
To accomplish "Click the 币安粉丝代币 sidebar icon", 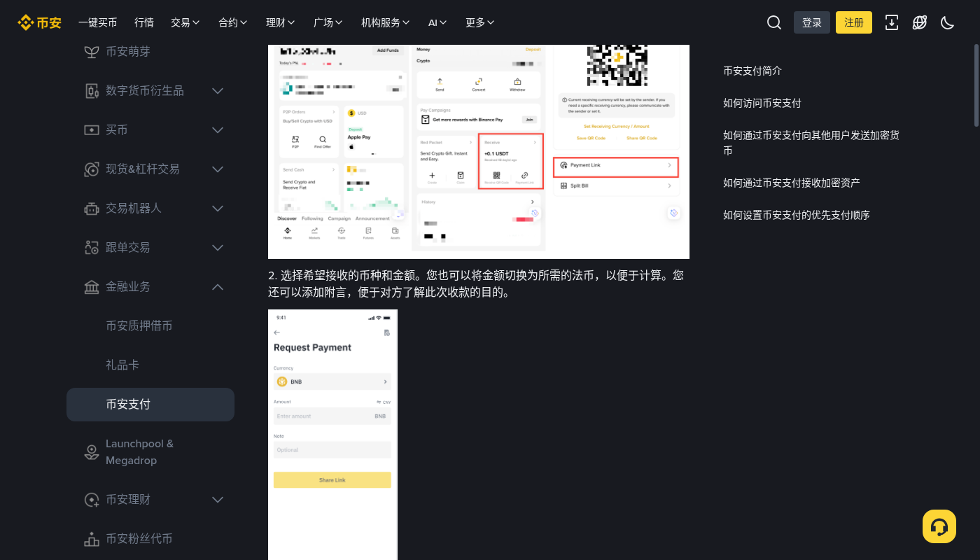I will click(x=92, y=539).
